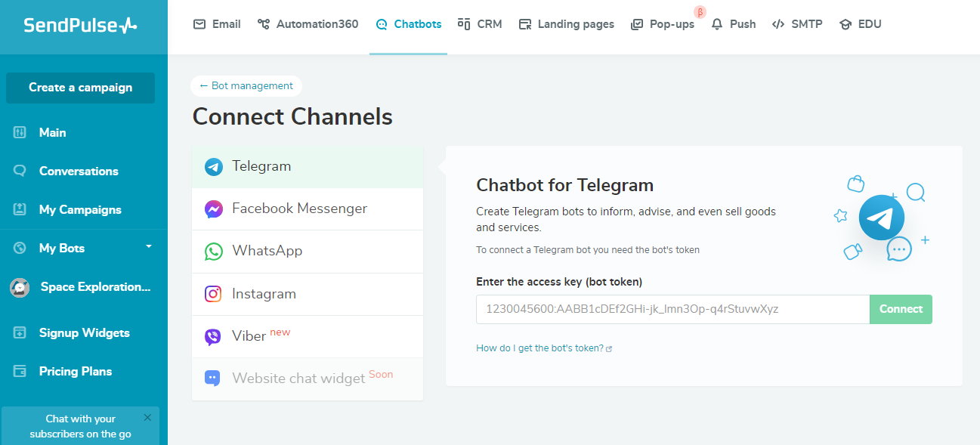Image resolution: width=980 pixels, height=445 pixels.
Task: Click the Instagram camera icon
Action: point(214,294)
